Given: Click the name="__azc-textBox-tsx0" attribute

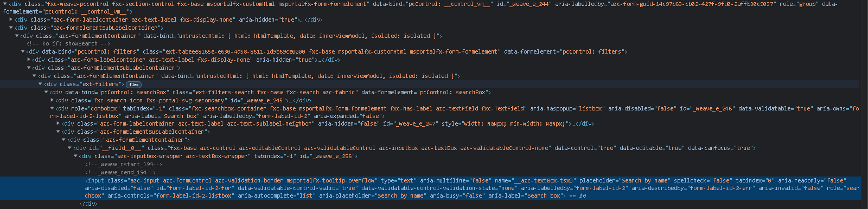Looking at the screenshot, I should tap(535, 181).
